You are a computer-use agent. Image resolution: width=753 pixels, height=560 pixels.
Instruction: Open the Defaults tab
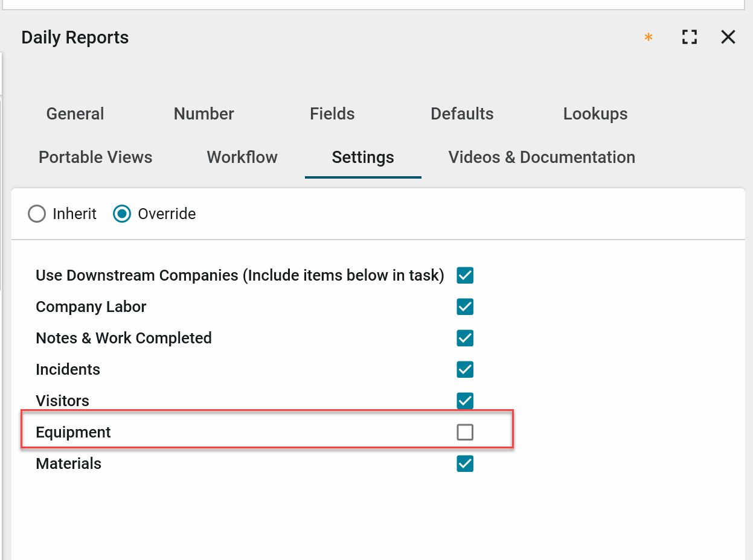[462, 114]
